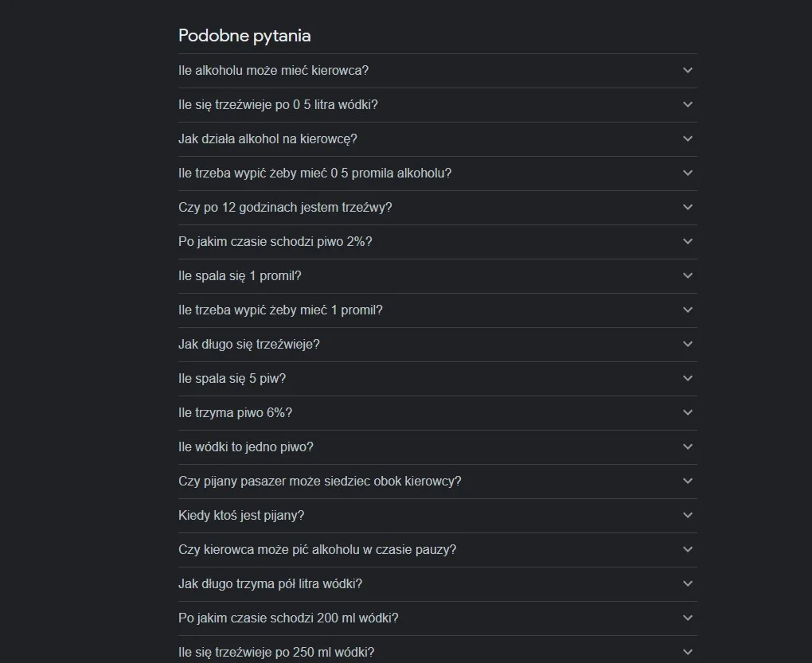812x663 pixels.
Task: Open question text 'Jak długo się trzeźwieje?'
Action: click(x=249, y=344)
